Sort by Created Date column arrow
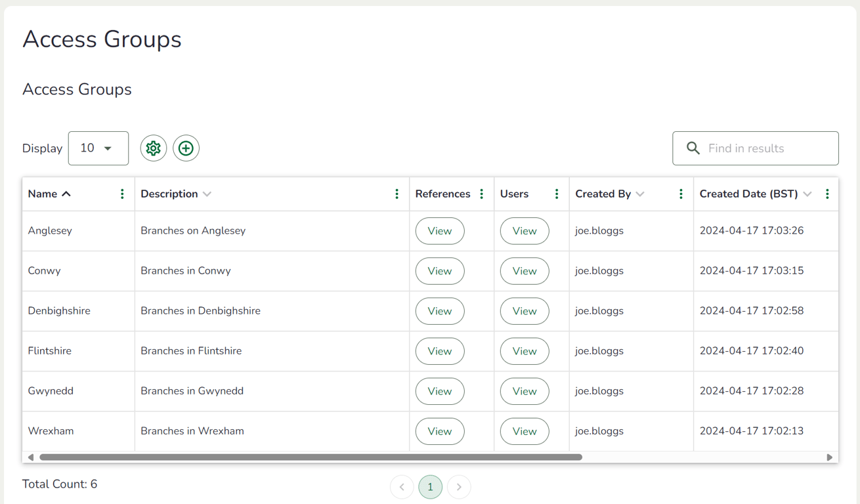The height and width of the screenshot is (504, 860). 807,194
